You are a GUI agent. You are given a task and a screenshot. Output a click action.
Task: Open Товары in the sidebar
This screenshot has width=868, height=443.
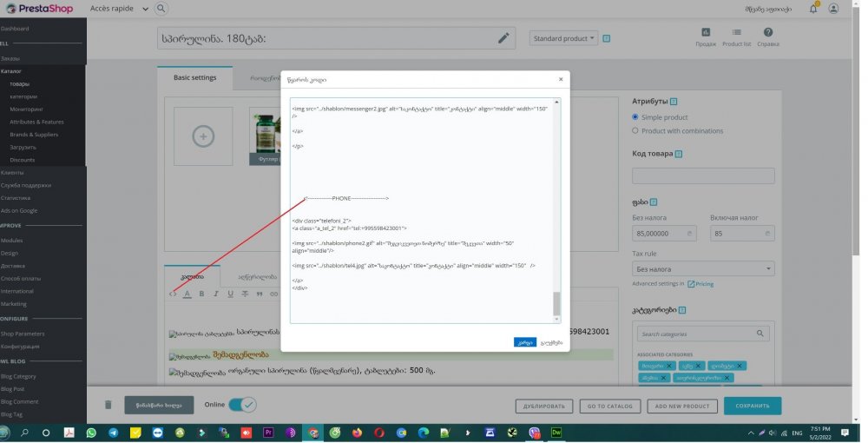(x=19, y=84)
